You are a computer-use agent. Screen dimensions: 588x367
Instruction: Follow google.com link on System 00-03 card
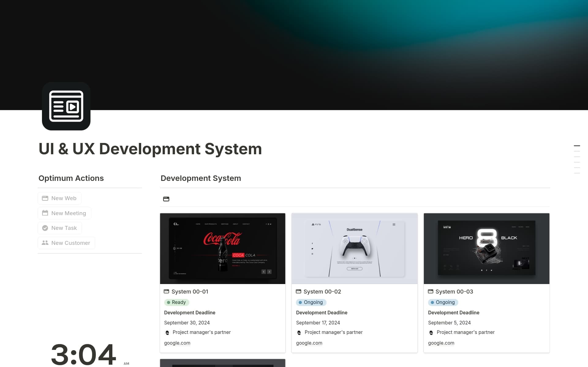441,343
